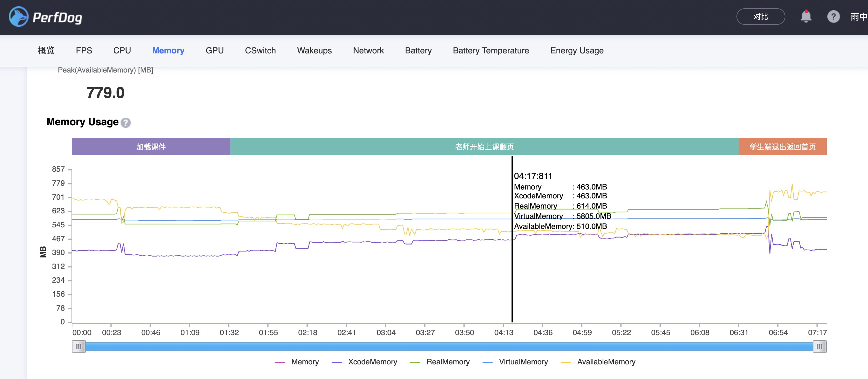Image resolution: width=868 pixels, height=379 pixels.
Task: Open the Battery tab
Action: 418,51
